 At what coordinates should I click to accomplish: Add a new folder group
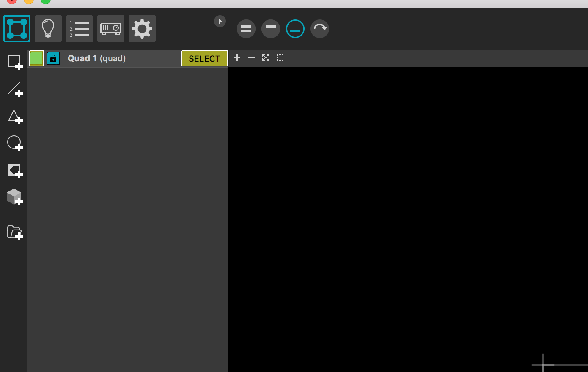pyautogui.click(x=15, y=232)
